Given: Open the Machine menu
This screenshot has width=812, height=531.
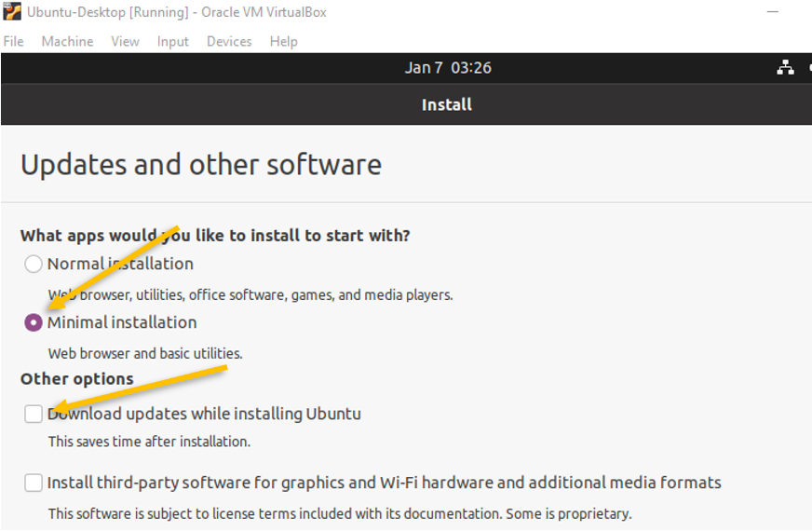Looking at the screenshot, I should (x=67, y=41).
